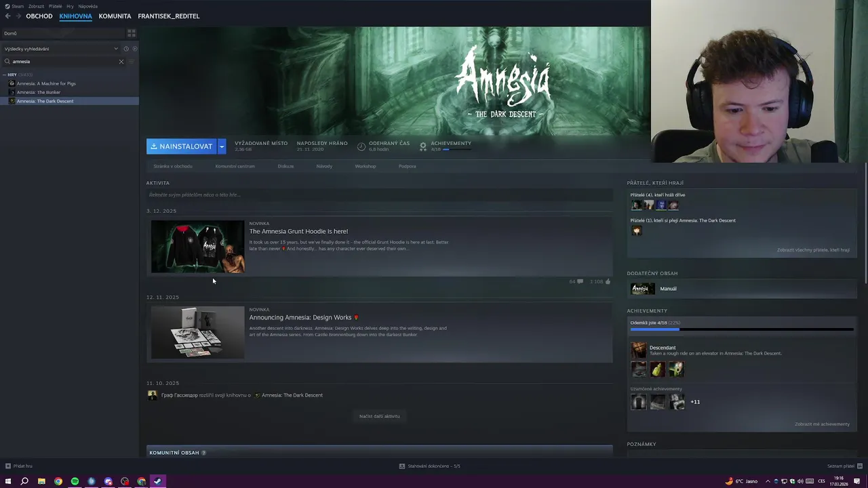Screen dimensions: 868x488
Task: Open the +11 locked achievements
Action: pyautogui.click(x=695, y=402)
